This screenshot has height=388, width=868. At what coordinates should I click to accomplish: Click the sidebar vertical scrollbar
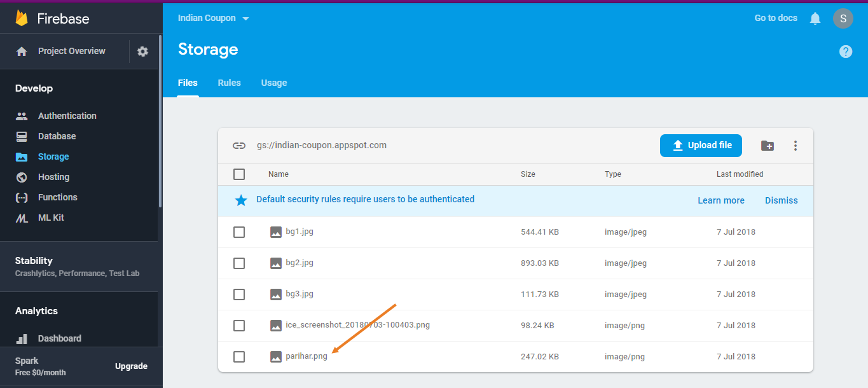(160, 121)
